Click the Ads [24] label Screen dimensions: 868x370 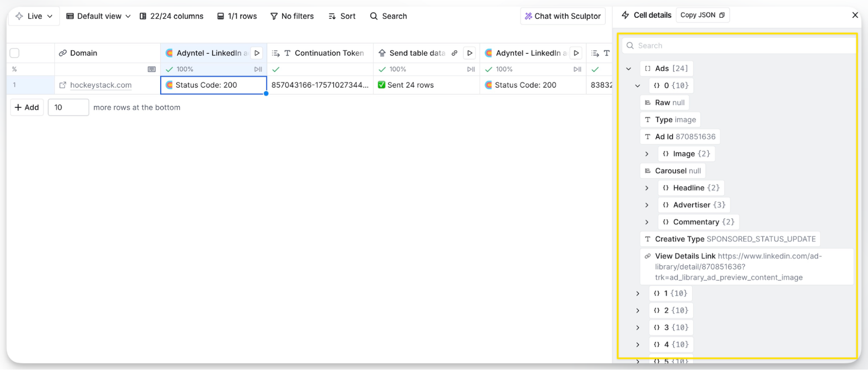[667, 68]
